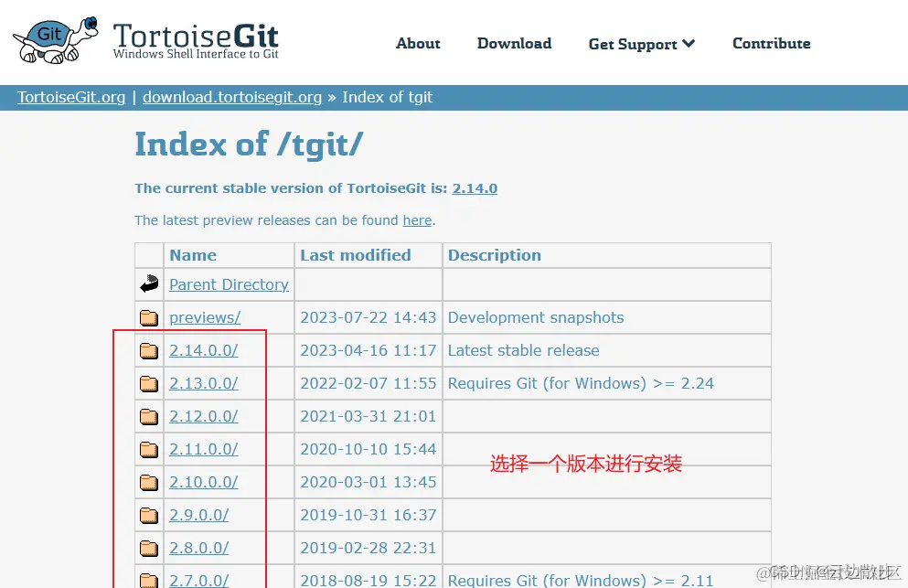Open the 2.9.0.0/ directory link
The image size is (908, 588).
tap(199, 515)
